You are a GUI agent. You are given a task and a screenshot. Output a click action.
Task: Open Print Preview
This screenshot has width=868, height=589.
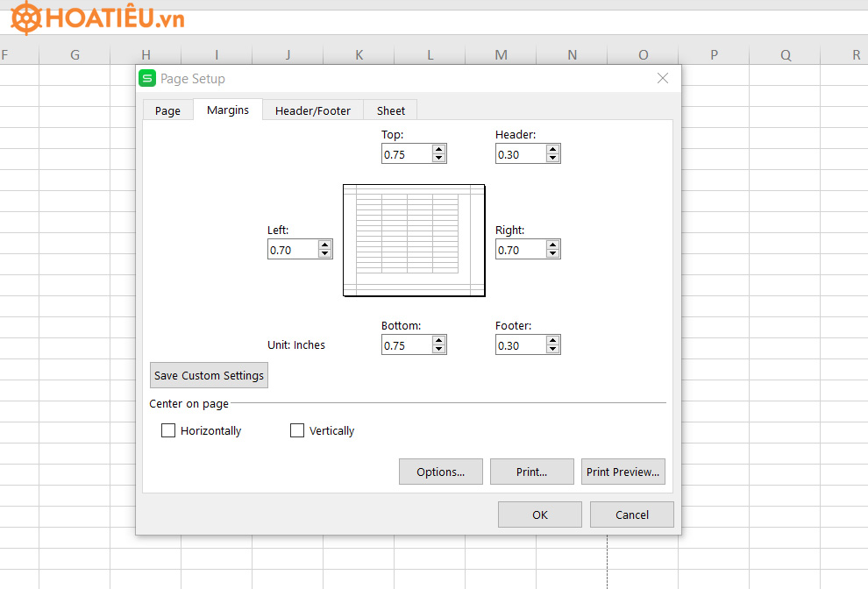point(623,472)
